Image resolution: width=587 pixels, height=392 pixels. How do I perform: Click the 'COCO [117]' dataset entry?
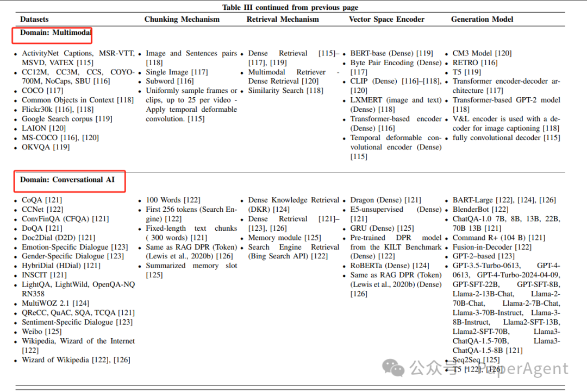click(42, 91)
